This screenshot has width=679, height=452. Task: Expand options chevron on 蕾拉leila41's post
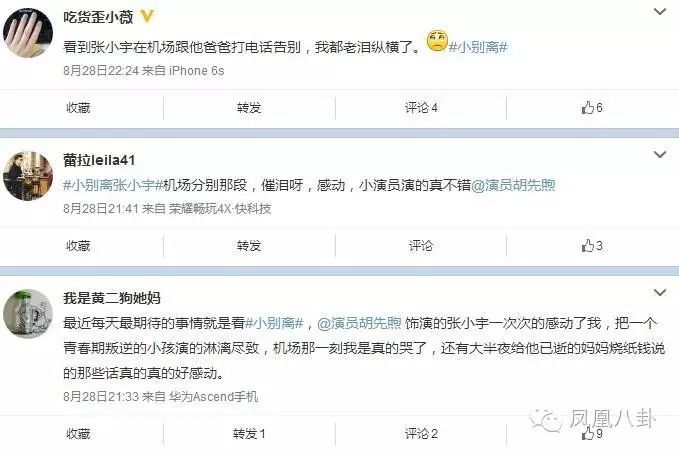(660, 154)
